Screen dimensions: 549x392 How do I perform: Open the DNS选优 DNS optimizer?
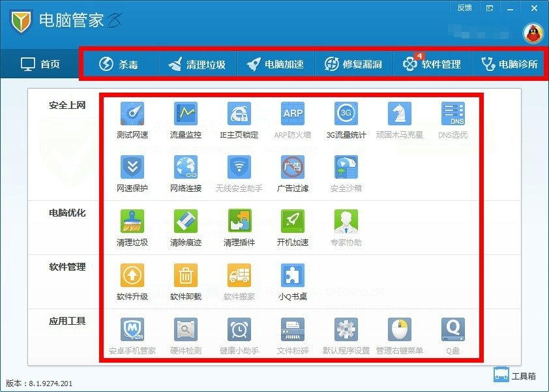[x=453, y=119]
